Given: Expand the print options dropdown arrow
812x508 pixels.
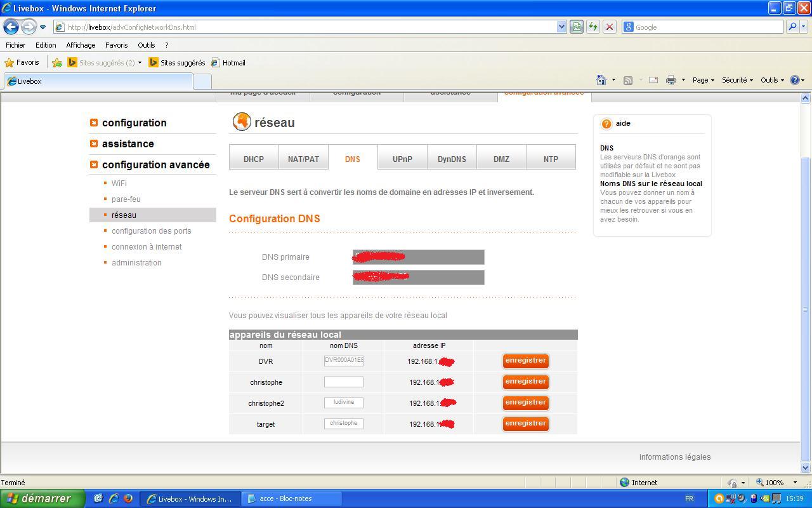Looking at the screenshot, I should click(683, 80).
